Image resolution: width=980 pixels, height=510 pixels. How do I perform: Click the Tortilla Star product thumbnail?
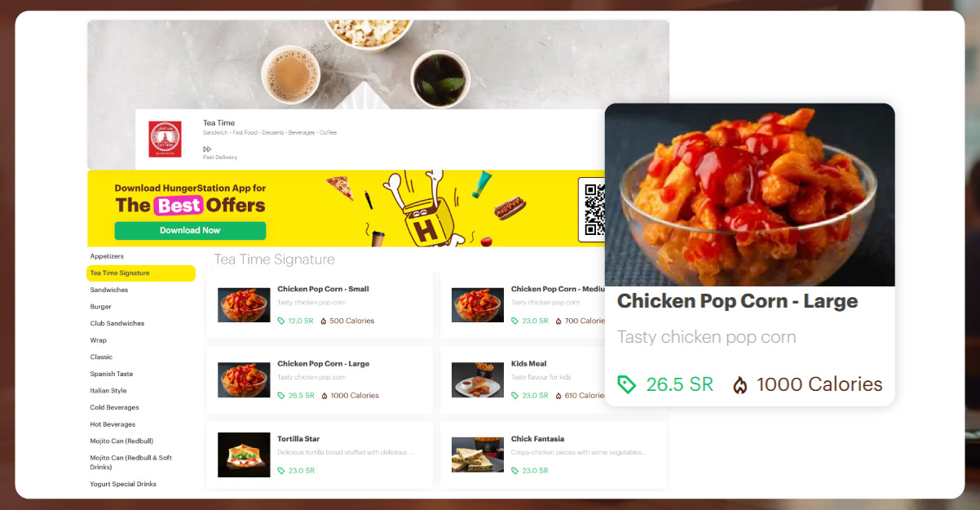(x=244, y=455)
